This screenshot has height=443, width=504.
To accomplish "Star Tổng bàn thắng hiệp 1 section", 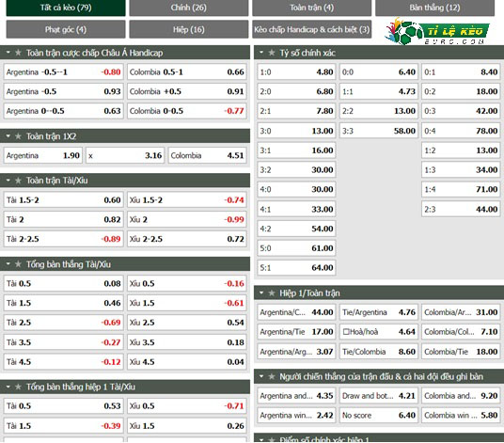I will pyautogui.click(x=18, y=387).
